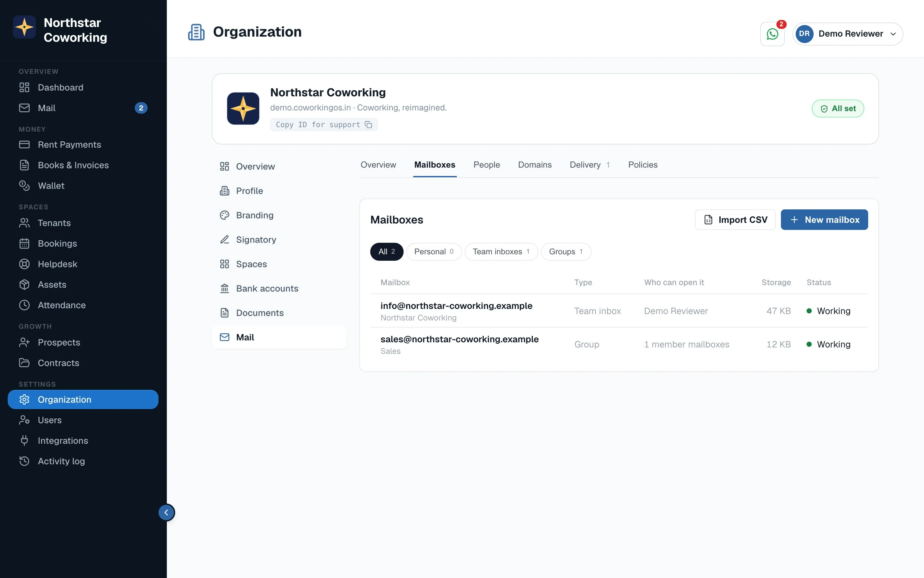Click the All set status badge
This screenshot has width=924, height=578.
tap(838, 109)
